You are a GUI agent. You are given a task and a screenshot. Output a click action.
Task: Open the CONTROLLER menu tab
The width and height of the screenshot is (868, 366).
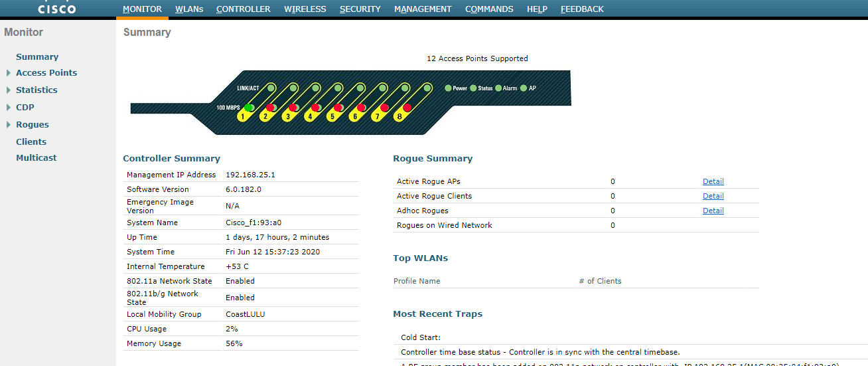click(244, 9)
